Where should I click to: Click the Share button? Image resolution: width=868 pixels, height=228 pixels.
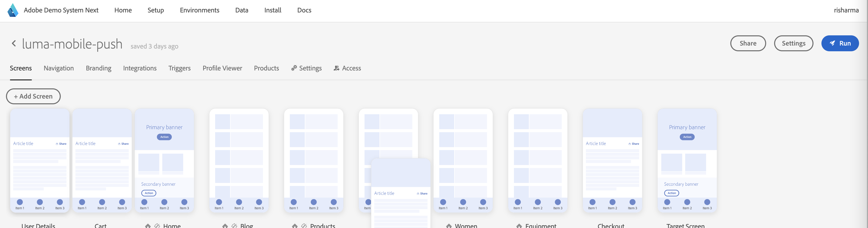748,43
